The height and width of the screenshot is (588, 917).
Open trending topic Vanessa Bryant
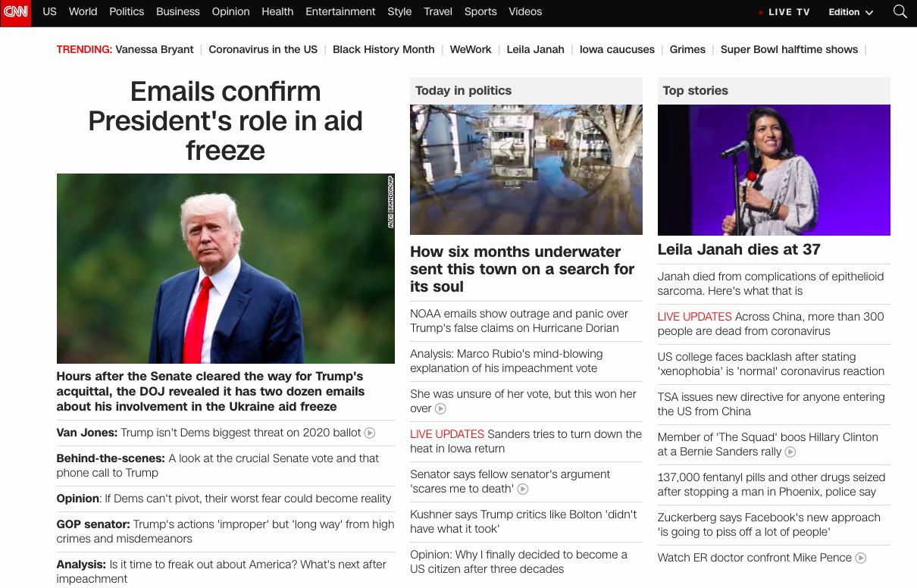point(154,49)
